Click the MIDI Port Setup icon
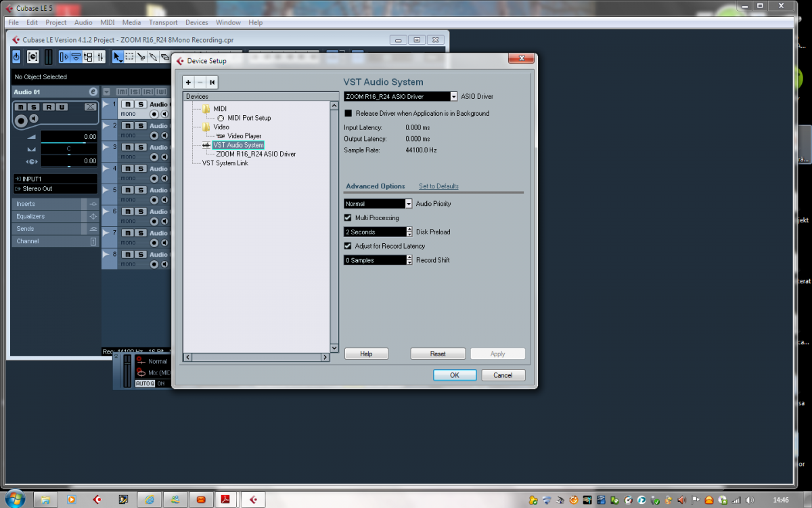The width and height of the screenshot is (812, 508). coord(221,118)
